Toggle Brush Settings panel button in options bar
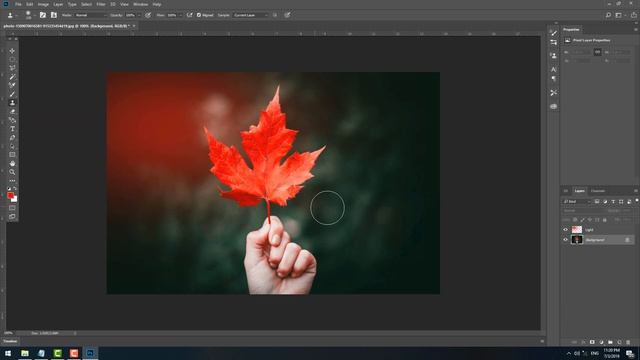Image resolution: width=640 pixels, height=360 pixels. click(43, 15)
